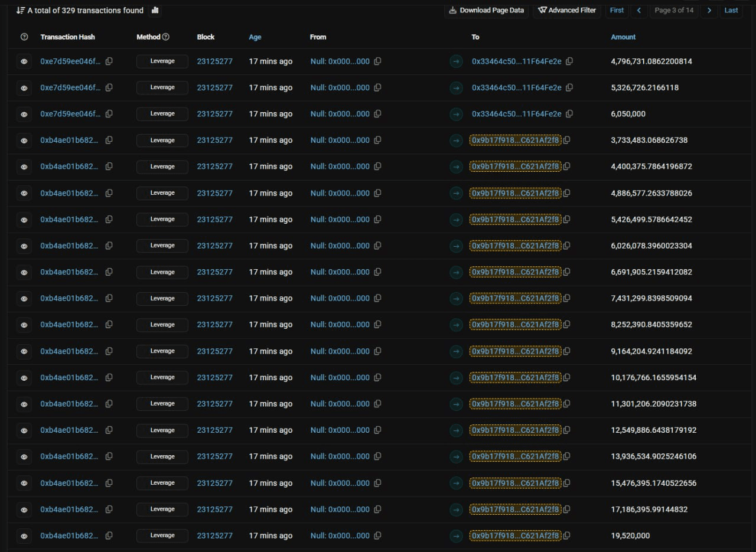Image resolution: width=756 pixels, height=552 pixels.
Task: Click the help icon above the eye column
Action: tap(24, 37)
